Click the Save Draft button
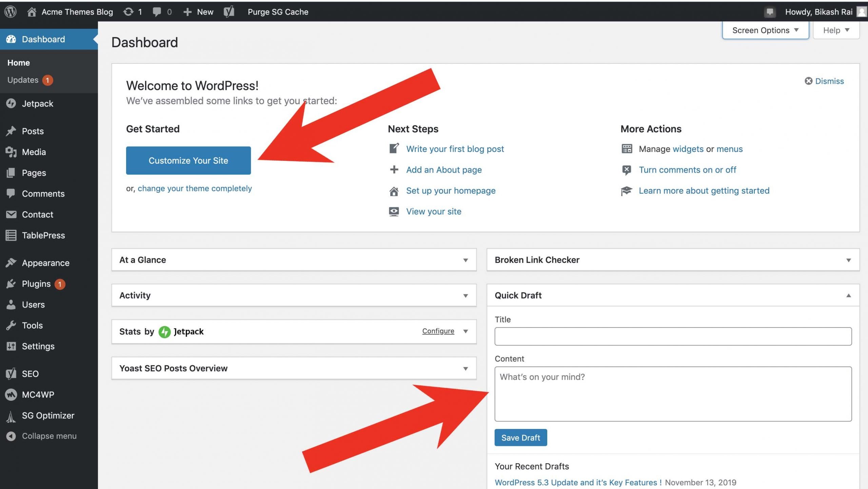 click(x=520, y=438)
